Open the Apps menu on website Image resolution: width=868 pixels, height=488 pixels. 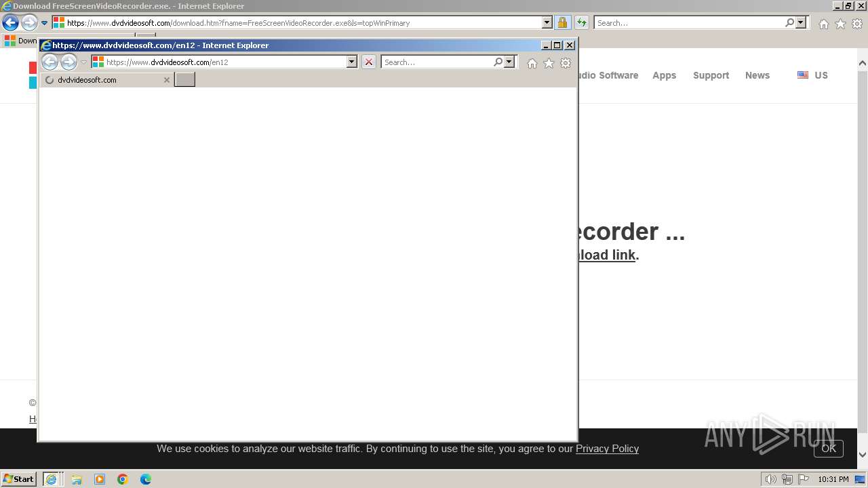tap(664, 75)
